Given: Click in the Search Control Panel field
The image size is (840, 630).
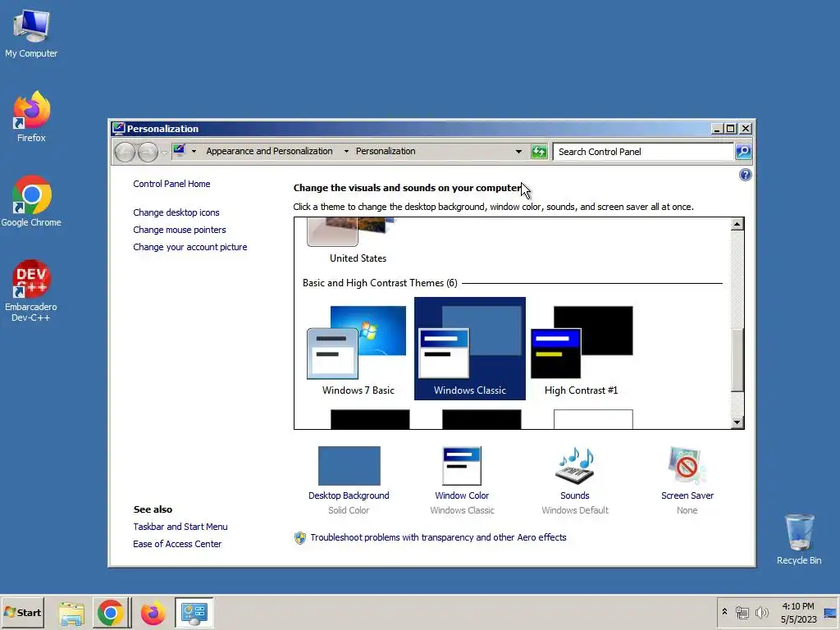Looking at the screenshot, I should click(x=643, y=152).
